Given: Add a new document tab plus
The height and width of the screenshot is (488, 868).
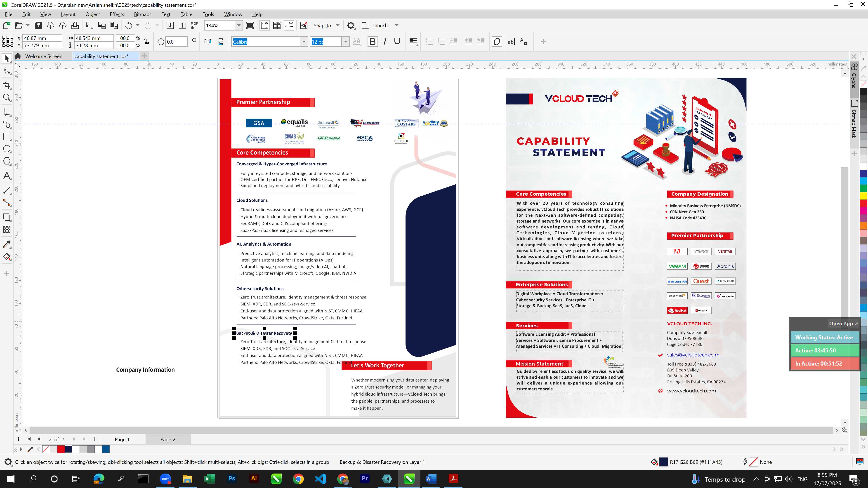Looking at the screenshot, I should click(x=144, y=56).
